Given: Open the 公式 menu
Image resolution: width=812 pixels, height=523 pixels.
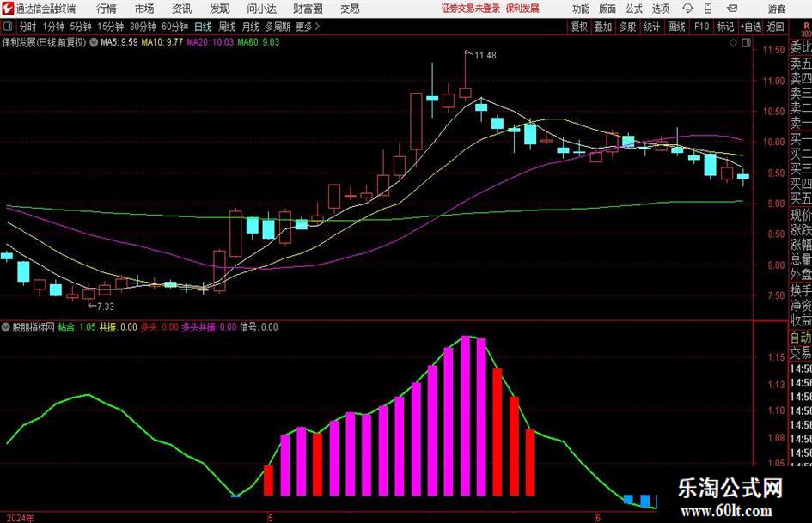Looking at the screenshot, I should 634,9.
